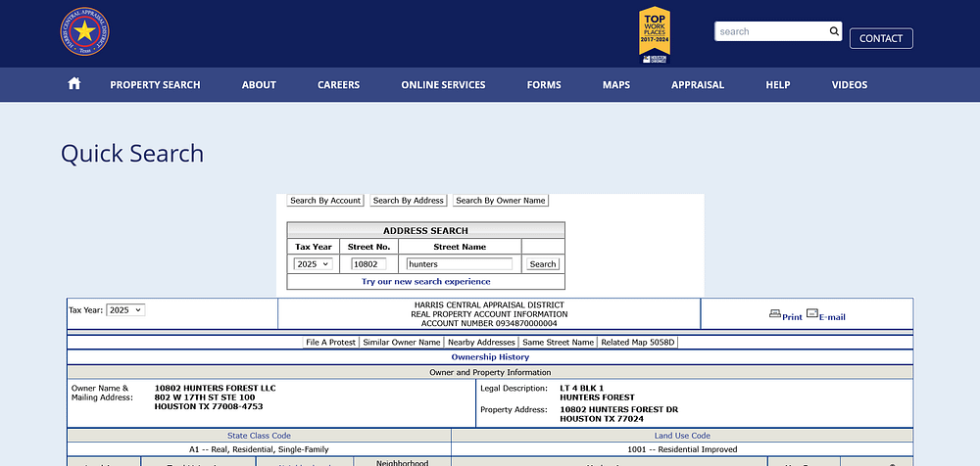Click 1001 -- Residential Improved text
The width and height of the screenshot is (980, 466).
(x=682, y=449)
